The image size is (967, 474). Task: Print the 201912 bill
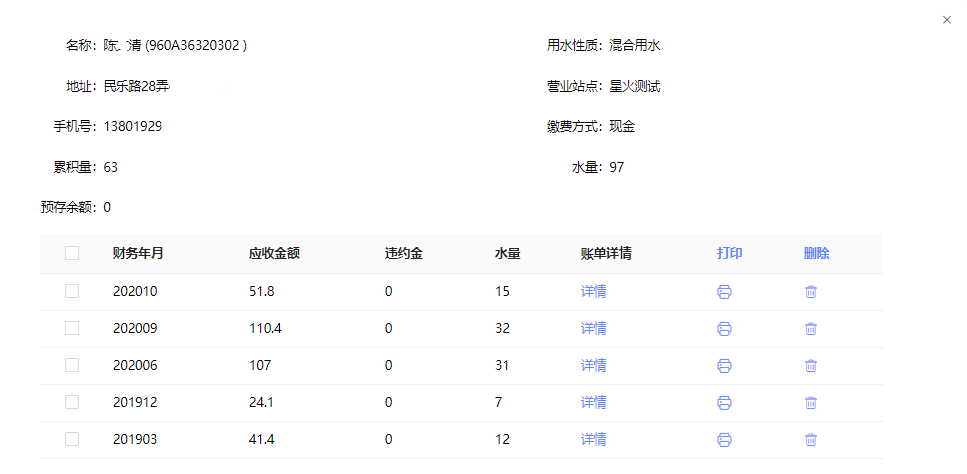724,402
